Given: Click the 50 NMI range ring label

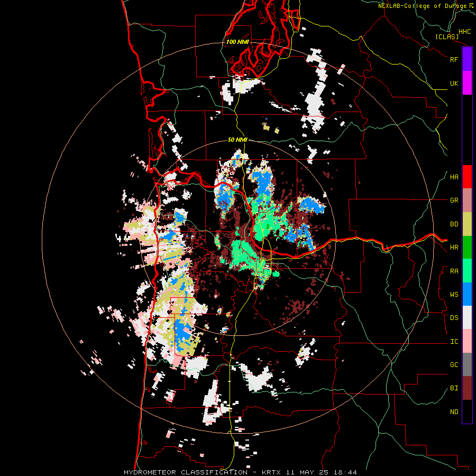Looking at the screenshot, I should pos(237,140).
